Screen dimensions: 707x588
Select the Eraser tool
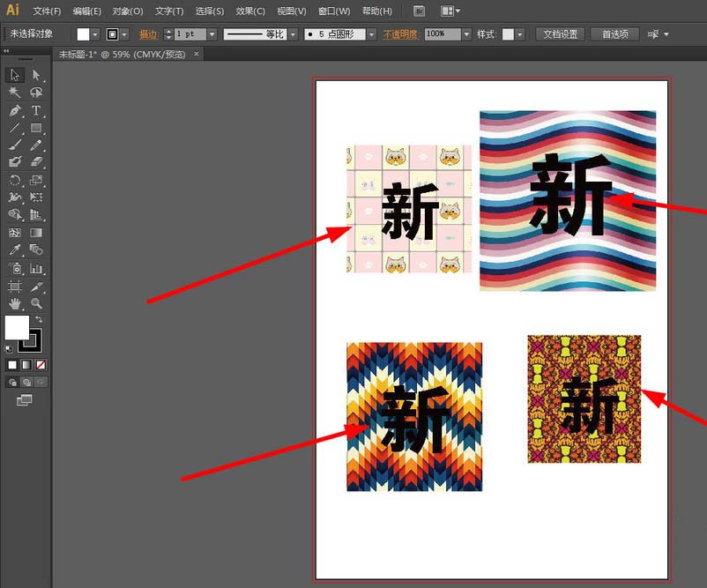pyautogui.click(x=38, y=161)
